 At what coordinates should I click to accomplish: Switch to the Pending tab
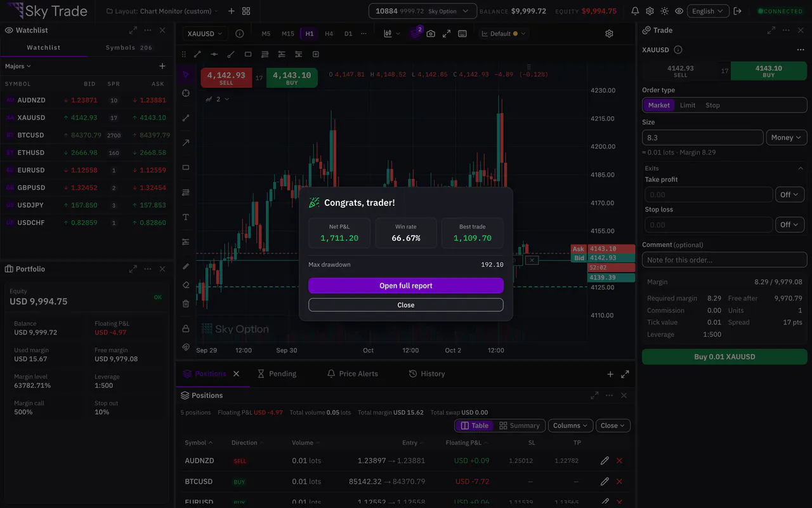pos(277,374)
